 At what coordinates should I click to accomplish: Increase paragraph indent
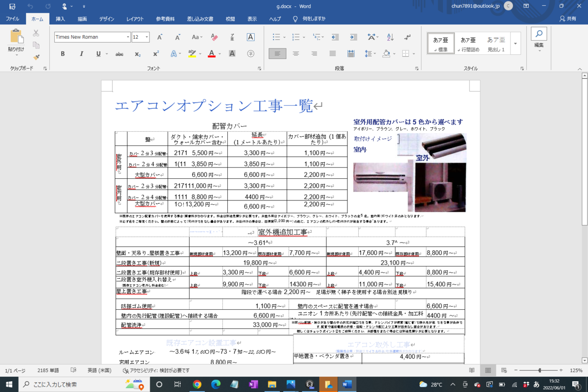(354, 37)
